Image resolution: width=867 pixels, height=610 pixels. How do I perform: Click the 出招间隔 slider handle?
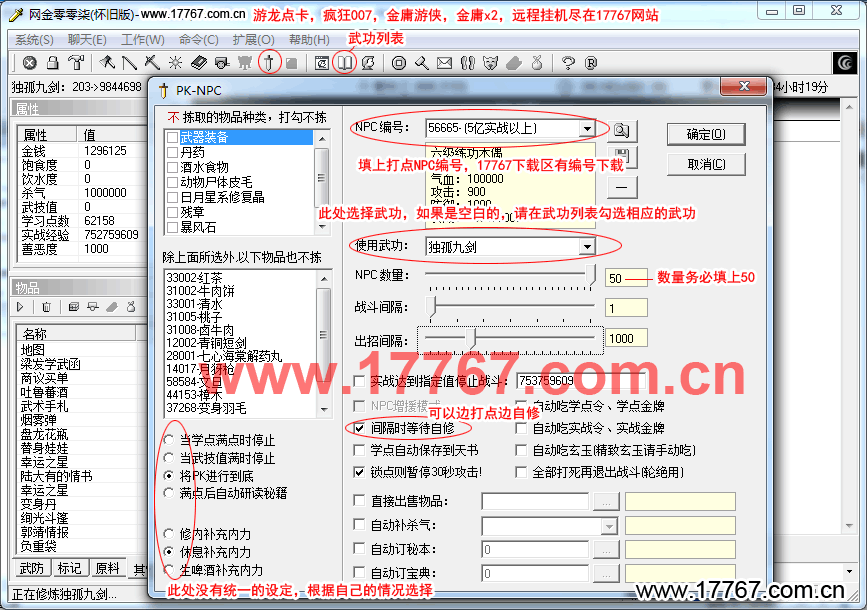point(471,338)
